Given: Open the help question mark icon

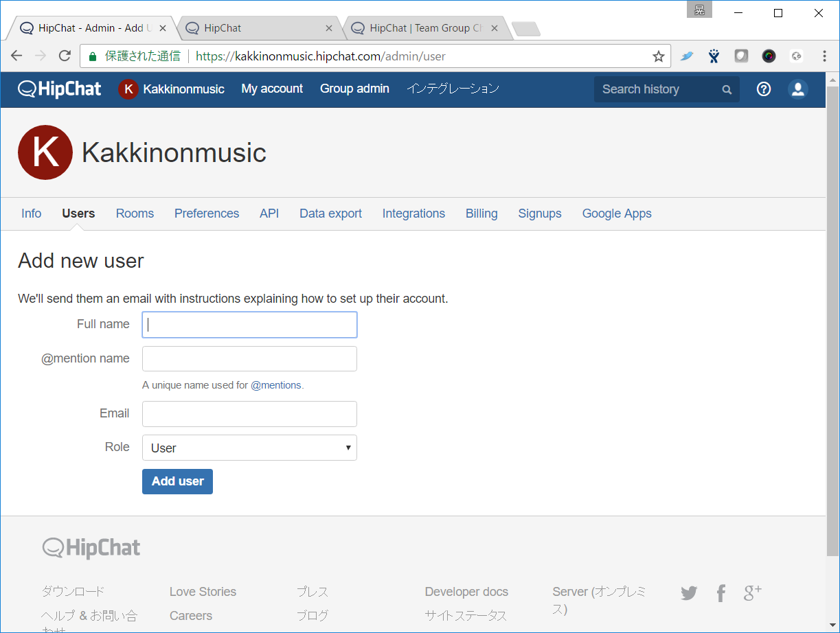Looking at the screenshot, I should coord(764,89).
